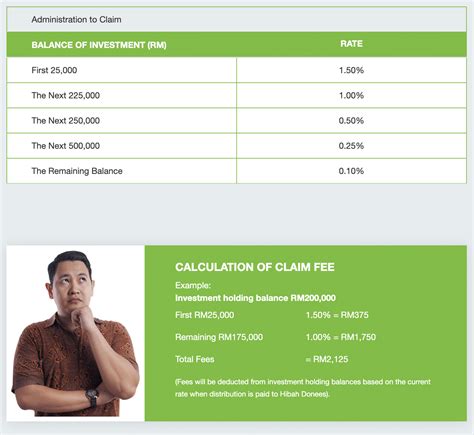Select the '0.10%' rate cell
Image resolution: width=474 pixels, height=435 pixels.
pyautogui.click(x=351, y=171)
